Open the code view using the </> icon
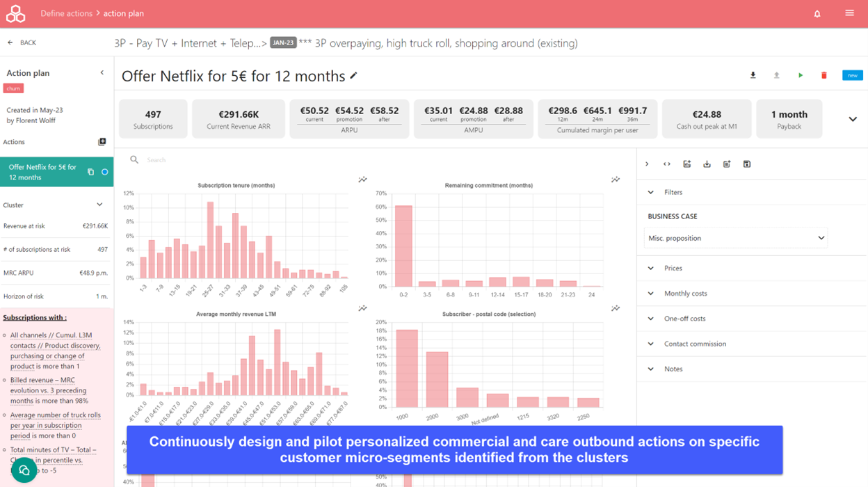The width and height of the screenshot is (868, 487). [x=667, y=163]
